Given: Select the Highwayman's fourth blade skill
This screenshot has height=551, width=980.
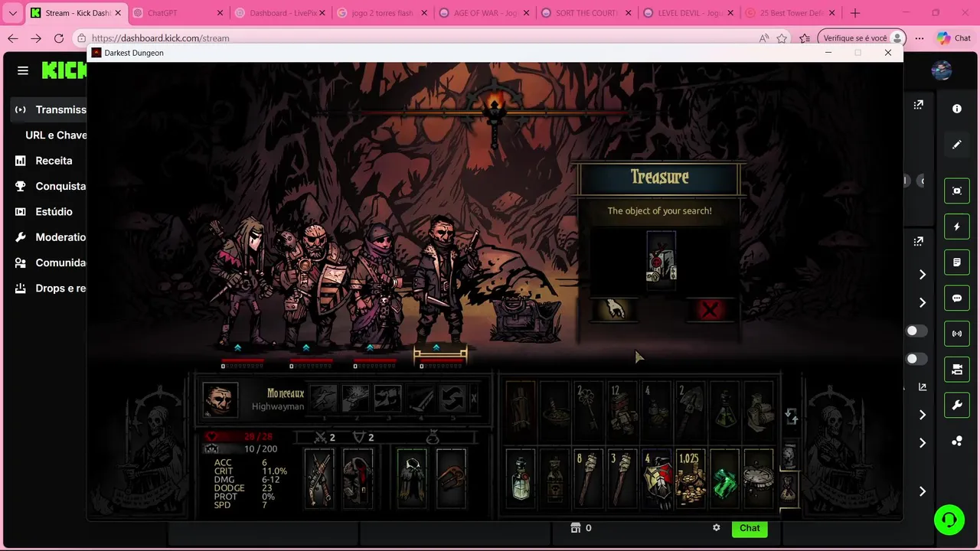Looking at the screenshot, I should coord(420,399).
